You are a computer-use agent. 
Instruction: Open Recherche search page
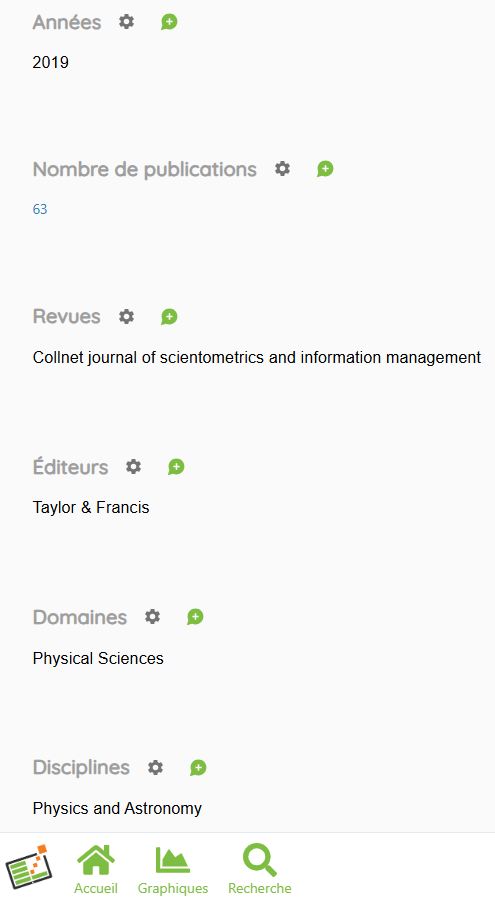tap(260, 869)
